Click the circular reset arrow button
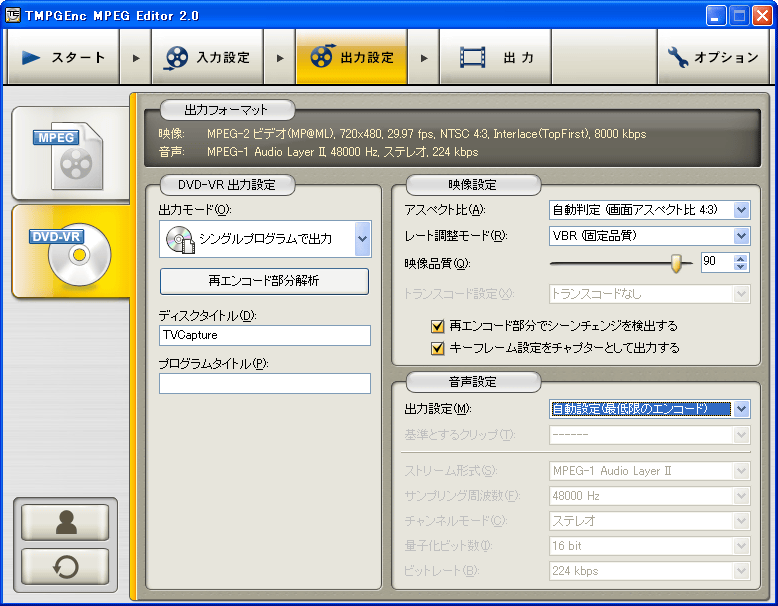The width and height of the screenshot is (778, 606). tap(65, 567)
